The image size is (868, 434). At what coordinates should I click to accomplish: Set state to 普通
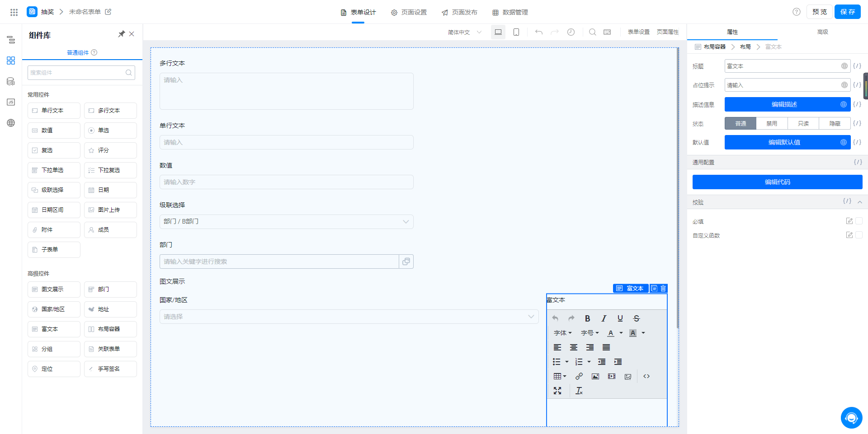click(741, 123)
